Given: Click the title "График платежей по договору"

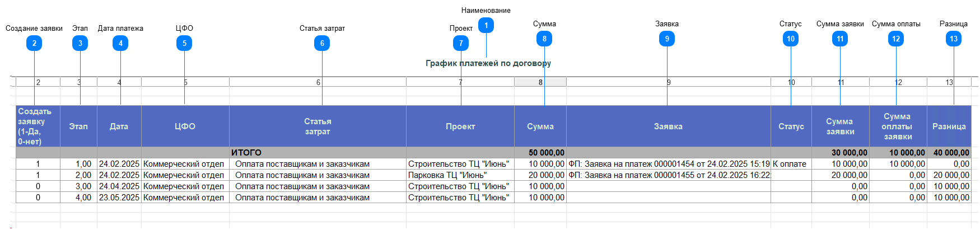Looking at the screenshot, I should coord(488,63).
